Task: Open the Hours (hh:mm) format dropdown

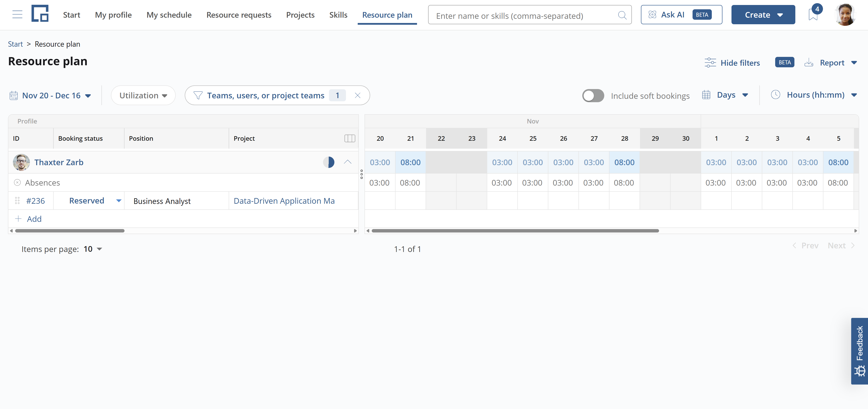Action: click(814, 95)
